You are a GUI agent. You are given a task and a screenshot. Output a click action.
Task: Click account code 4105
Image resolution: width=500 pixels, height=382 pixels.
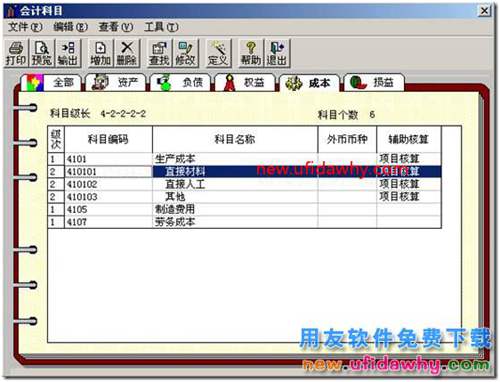pos(108,209)
